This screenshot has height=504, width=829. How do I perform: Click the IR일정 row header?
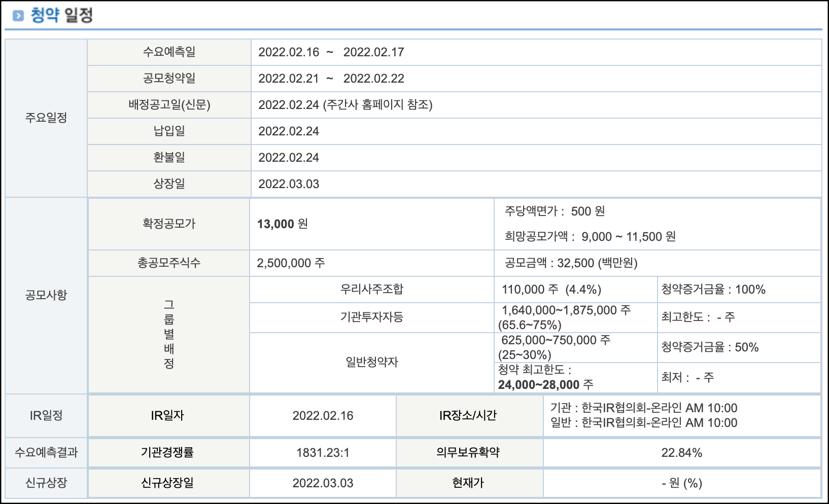(x=46, y=416)
